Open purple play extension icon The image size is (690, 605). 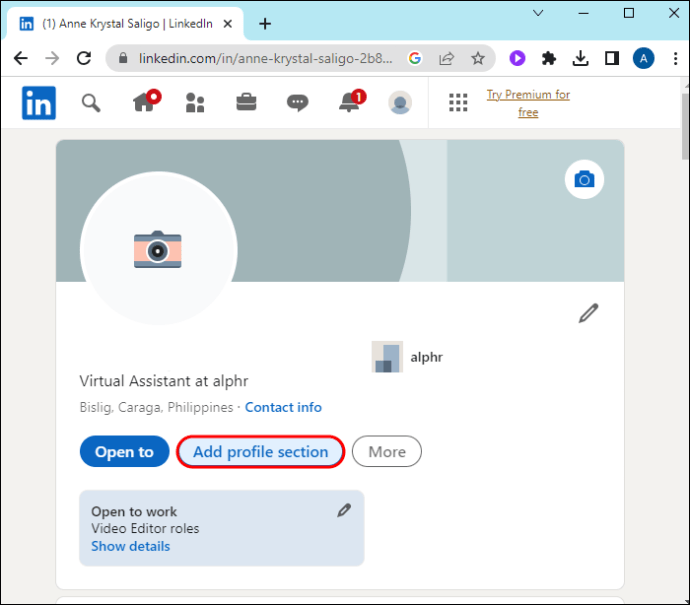pos(517,58)
